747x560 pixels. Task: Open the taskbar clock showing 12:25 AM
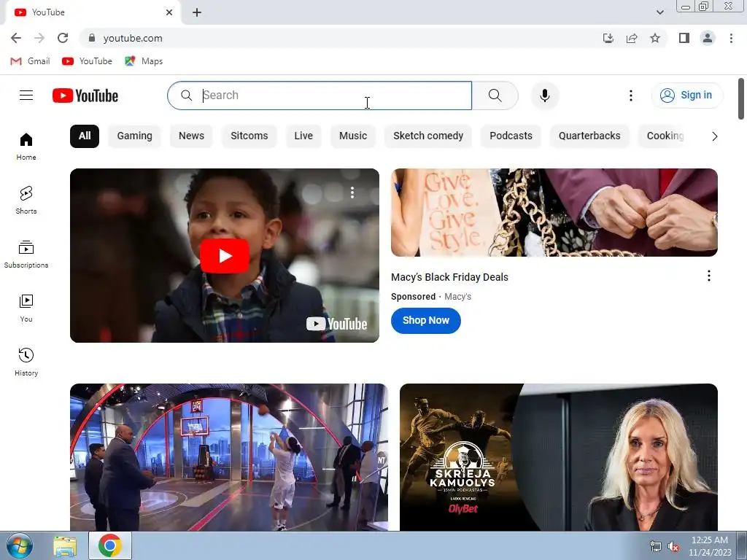[x=709, y=546]
